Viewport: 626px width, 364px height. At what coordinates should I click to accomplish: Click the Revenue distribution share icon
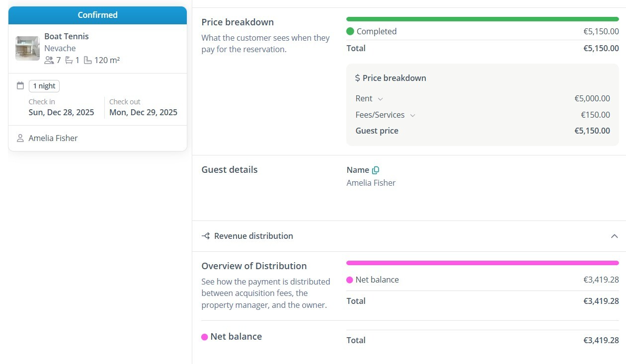point(206,236)
